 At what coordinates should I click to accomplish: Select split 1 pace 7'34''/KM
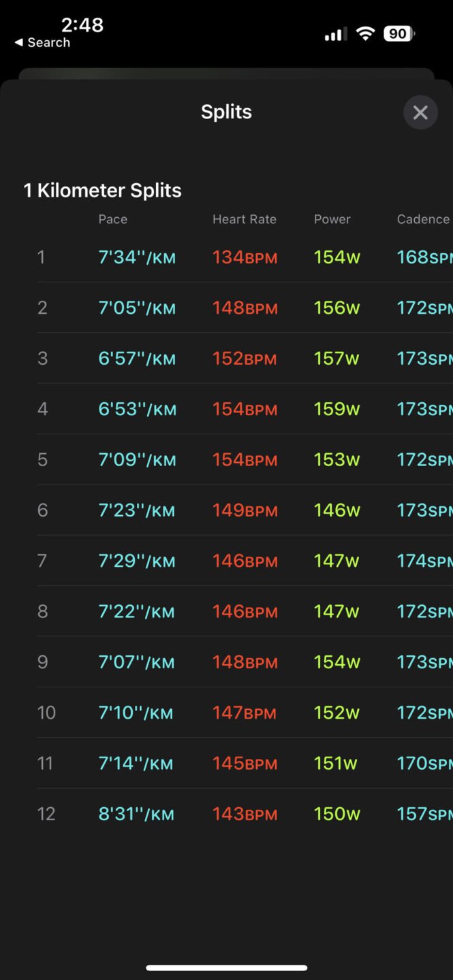tap(137, 257)
